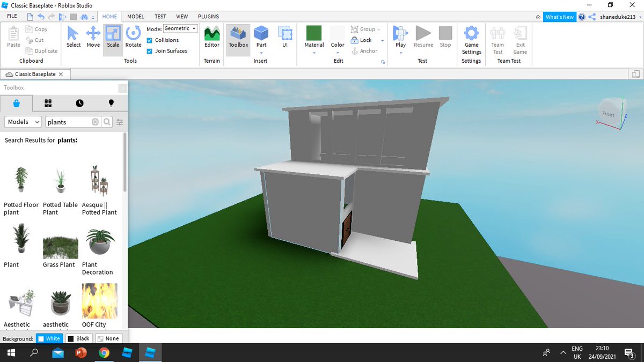Click the Duplicate command
The width and height of the screenshot is (644, 362).
[42, 51]
